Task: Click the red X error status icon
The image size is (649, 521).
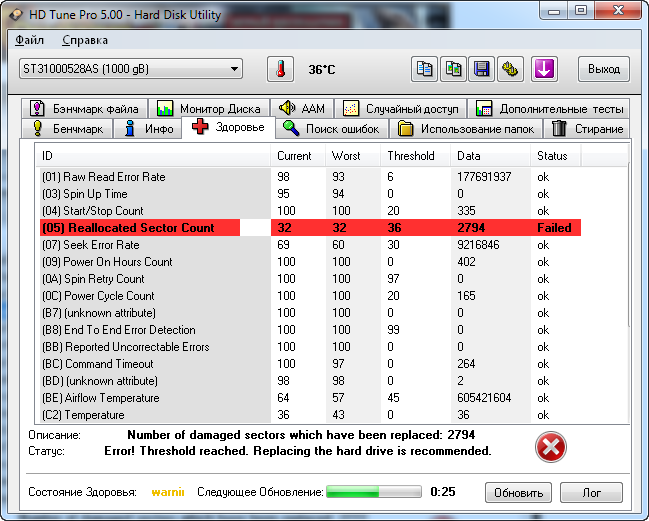Action: 550,447
